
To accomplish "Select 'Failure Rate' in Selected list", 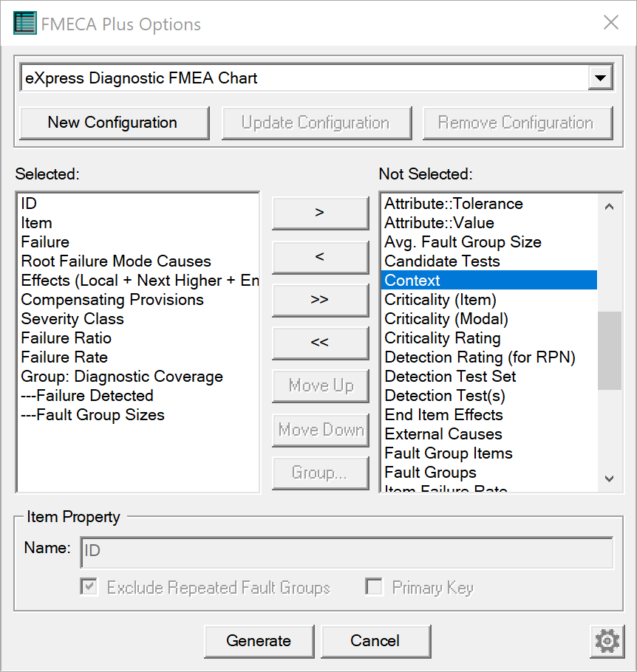I will [x=138, y=357].
